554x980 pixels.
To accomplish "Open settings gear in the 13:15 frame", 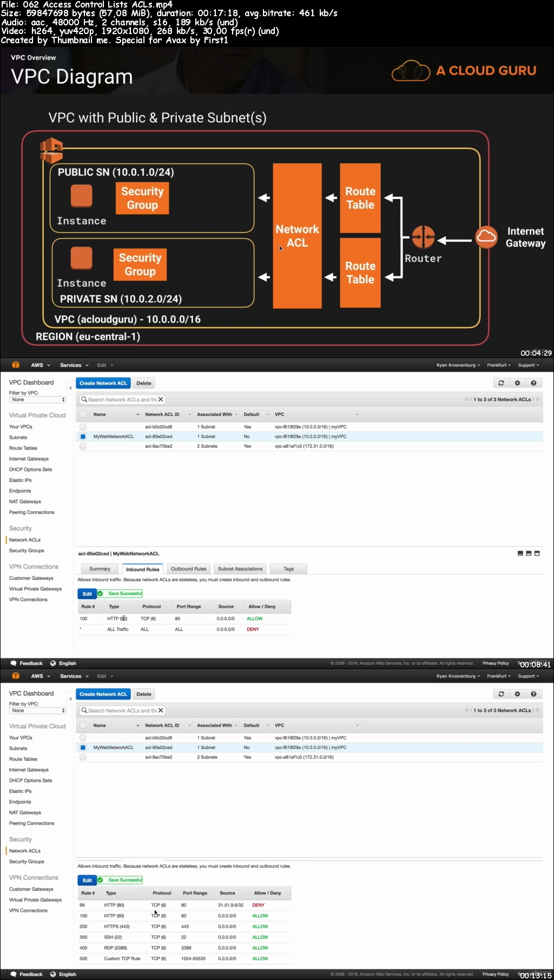I will (x=517, y=694).
